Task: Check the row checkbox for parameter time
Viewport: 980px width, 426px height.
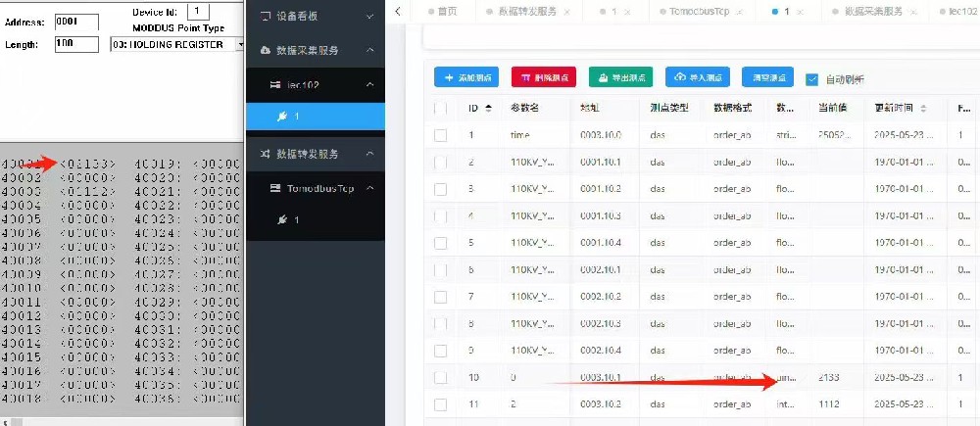Action: (x=441, y=135)
